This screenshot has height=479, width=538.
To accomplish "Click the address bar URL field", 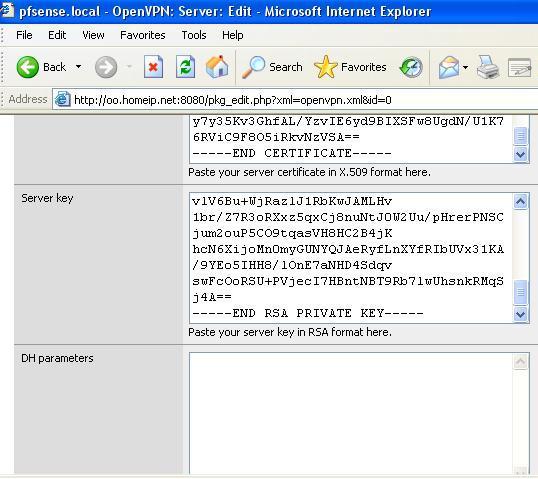I will click(295, 100).
